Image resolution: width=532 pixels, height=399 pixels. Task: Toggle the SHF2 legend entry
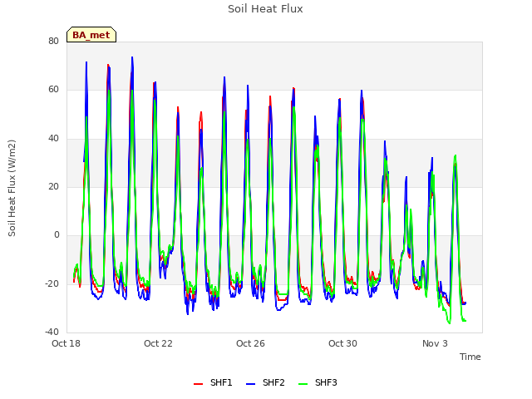click(265, 382)
